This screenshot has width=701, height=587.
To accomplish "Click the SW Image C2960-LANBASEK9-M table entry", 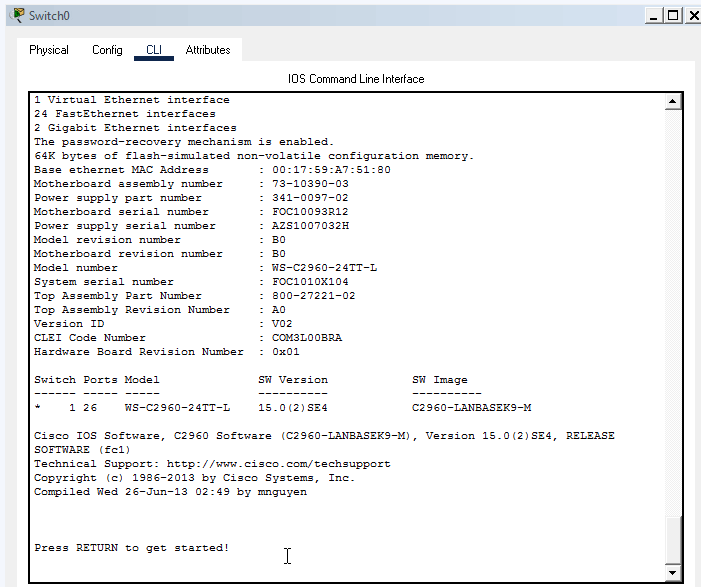I will pyautogui.click(x=471, y=408).
